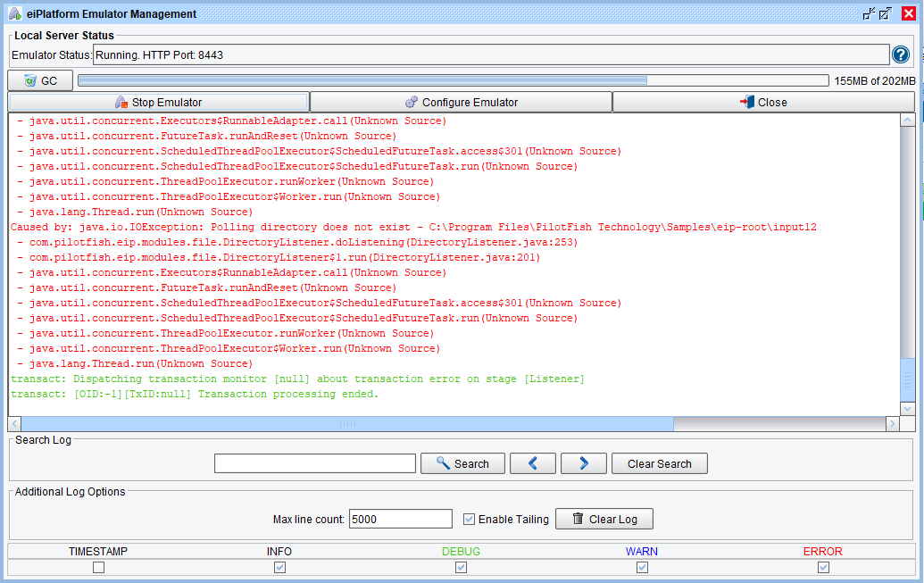Open Configure Emulator settings
924x583 pixels.
coord(461,102)
